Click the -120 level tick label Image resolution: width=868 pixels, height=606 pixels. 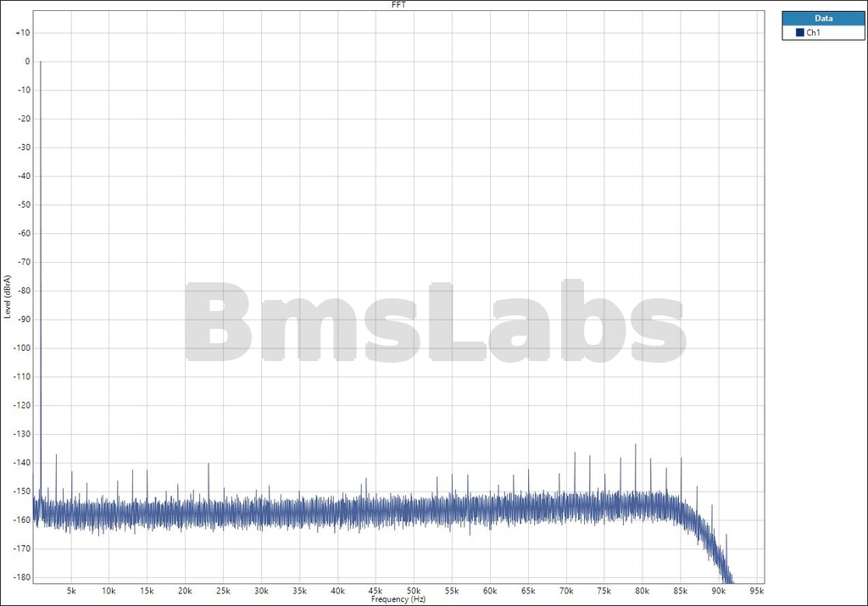(21, 405)
